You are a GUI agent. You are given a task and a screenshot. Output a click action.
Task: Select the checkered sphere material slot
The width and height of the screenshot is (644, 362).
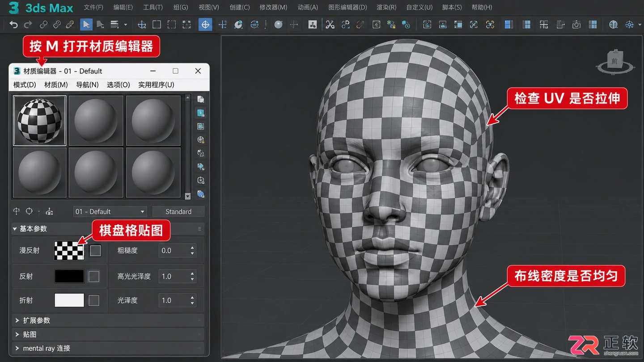click(x=40, y=121)
